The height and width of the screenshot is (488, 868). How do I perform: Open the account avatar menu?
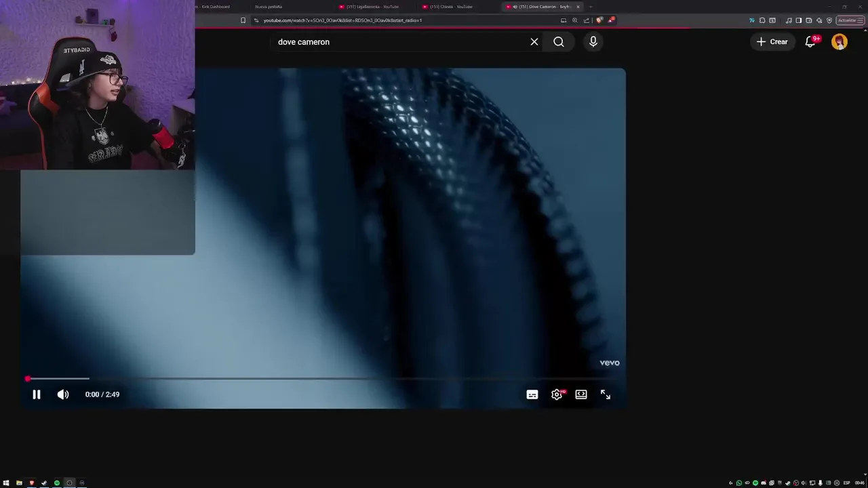click(x=840, y=42)
